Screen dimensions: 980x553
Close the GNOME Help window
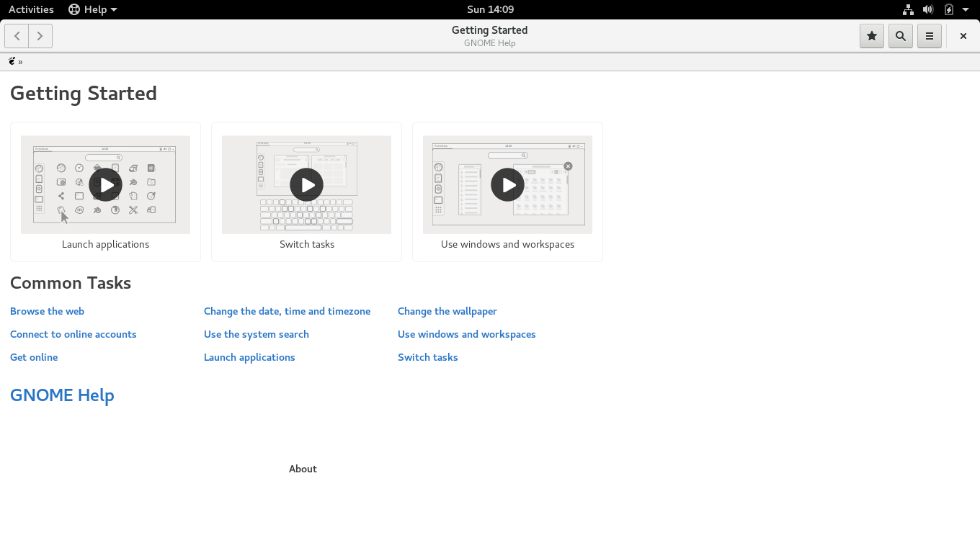click(963, 36)
